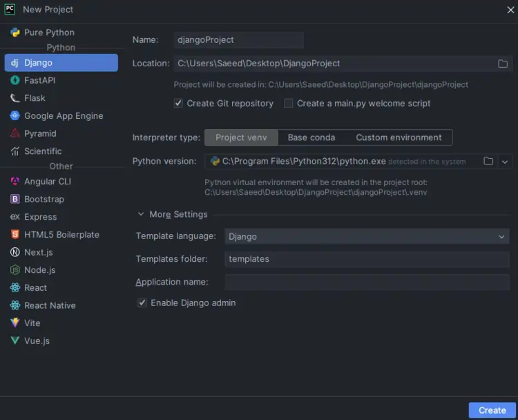Viewport: 518px width, 420px height.
Task: Choose the Node.js icon
Action: click(x=15, y=270)
